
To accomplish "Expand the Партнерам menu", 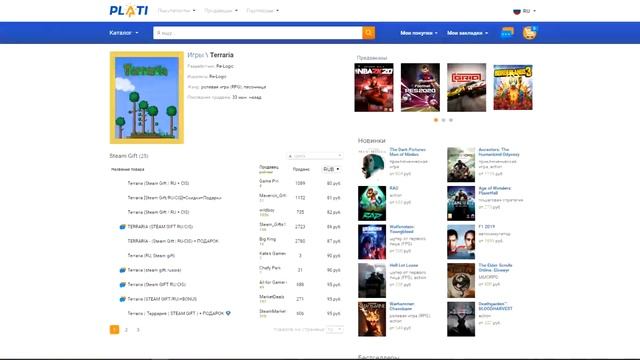I will (263, 11).
